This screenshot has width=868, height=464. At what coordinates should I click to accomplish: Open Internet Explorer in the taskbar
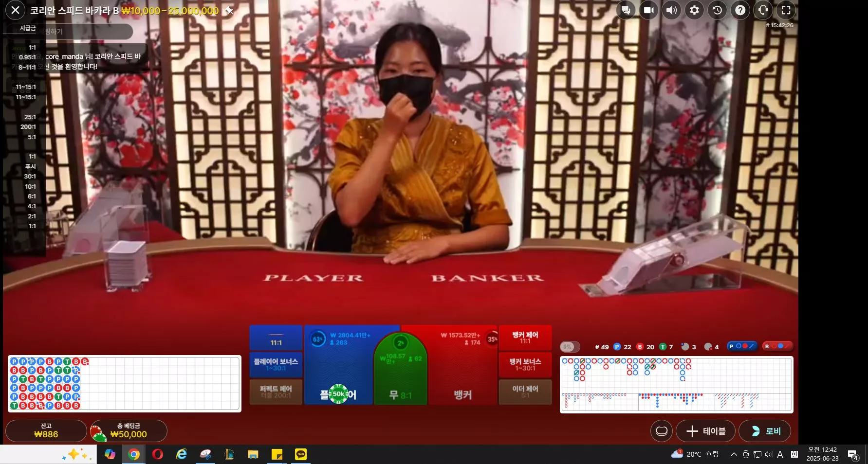pyautogui.click(x=182, y=454)
